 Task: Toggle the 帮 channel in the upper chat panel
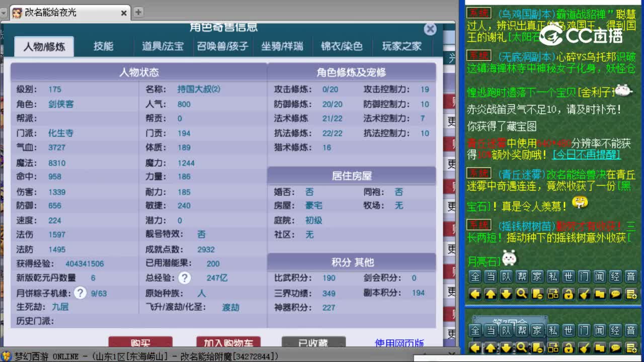coord(522,277)
